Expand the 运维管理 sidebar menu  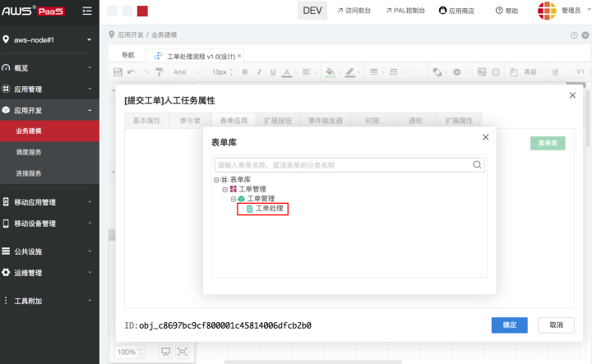pos(48,273)
